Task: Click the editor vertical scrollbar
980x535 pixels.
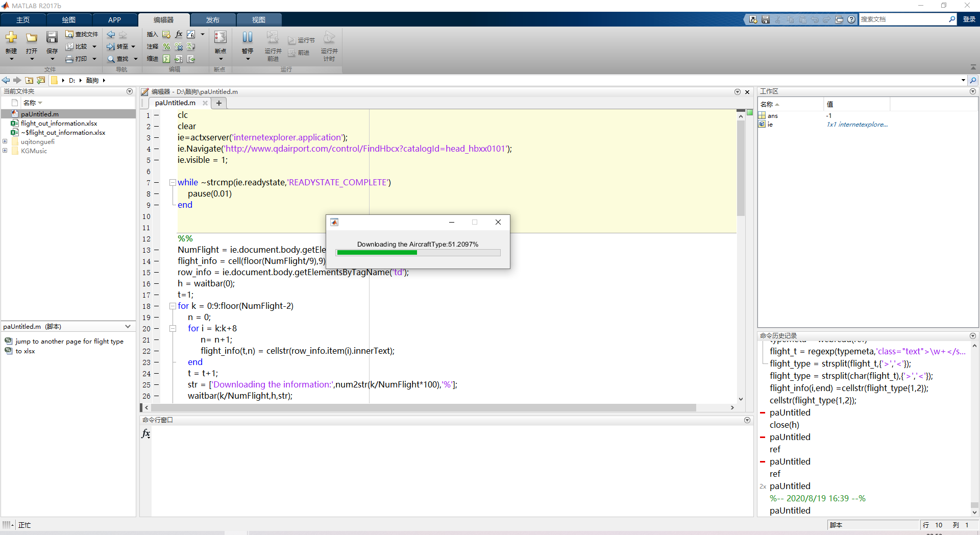Action: 741,168
